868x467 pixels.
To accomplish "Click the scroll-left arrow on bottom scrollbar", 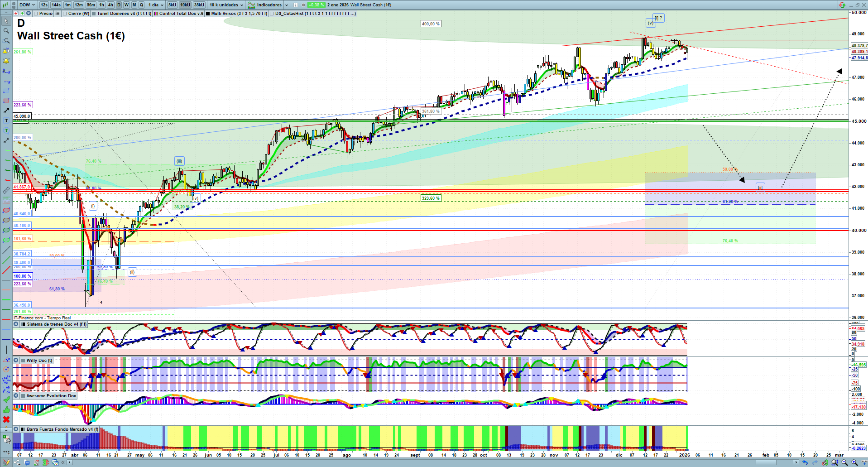I will [70, 462].
